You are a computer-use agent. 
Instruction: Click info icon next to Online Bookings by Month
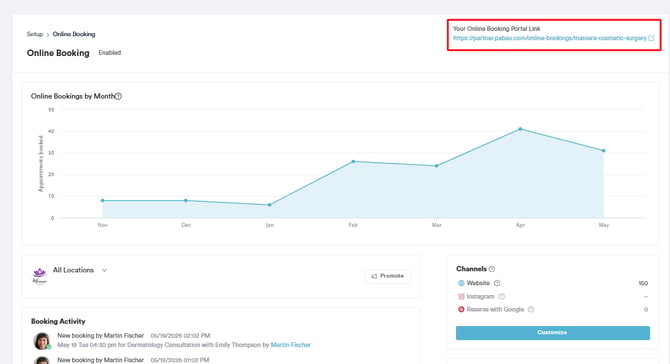tap(118, 96)
